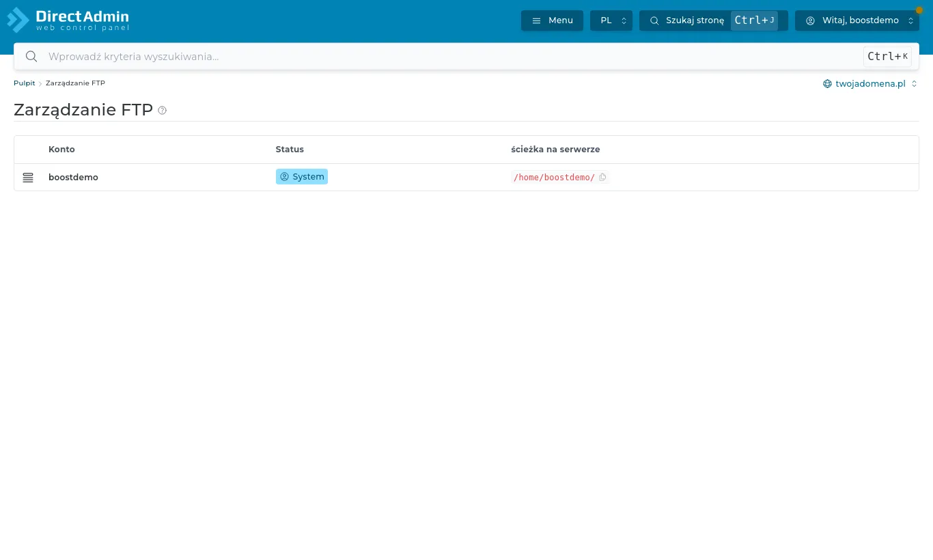Select the boostdemo account name
This screenshot has width=933, height=560.
click(73, 177)
